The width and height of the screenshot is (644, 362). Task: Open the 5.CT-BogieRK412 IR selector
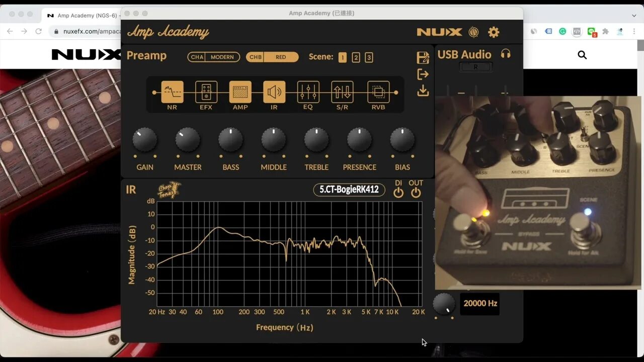pyautogui.click(x=349, y=190)
